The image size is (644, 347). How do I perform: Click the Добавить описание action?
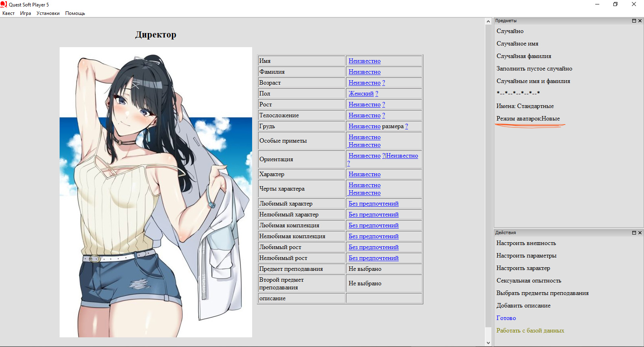[523, 305]
